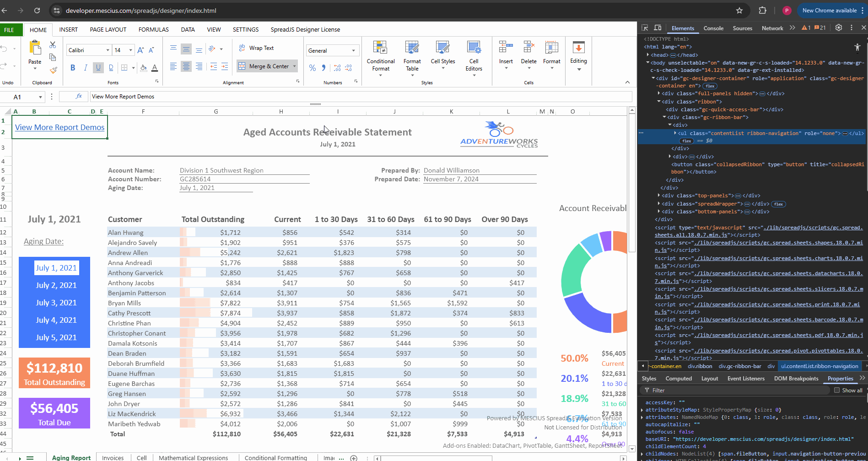
Task: Open Cell Editors menu
Action: (x=474, y=59)
